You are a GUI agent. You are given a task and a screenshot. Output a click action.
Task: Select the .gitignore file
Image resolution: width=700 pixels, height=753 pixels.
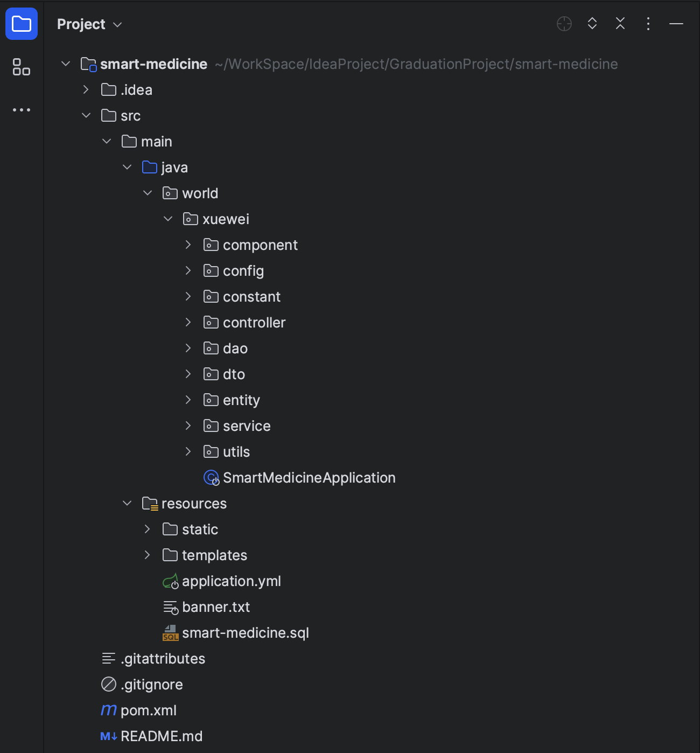point(151,684)
